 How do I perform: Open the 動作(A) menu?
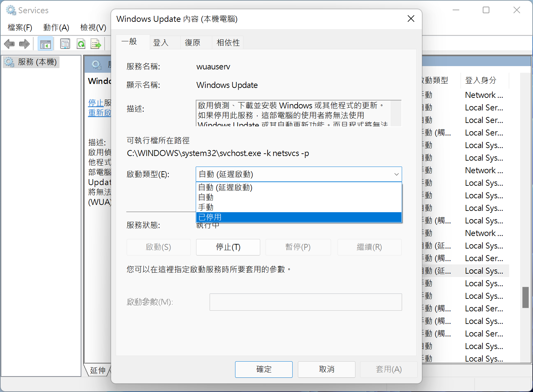56,27
